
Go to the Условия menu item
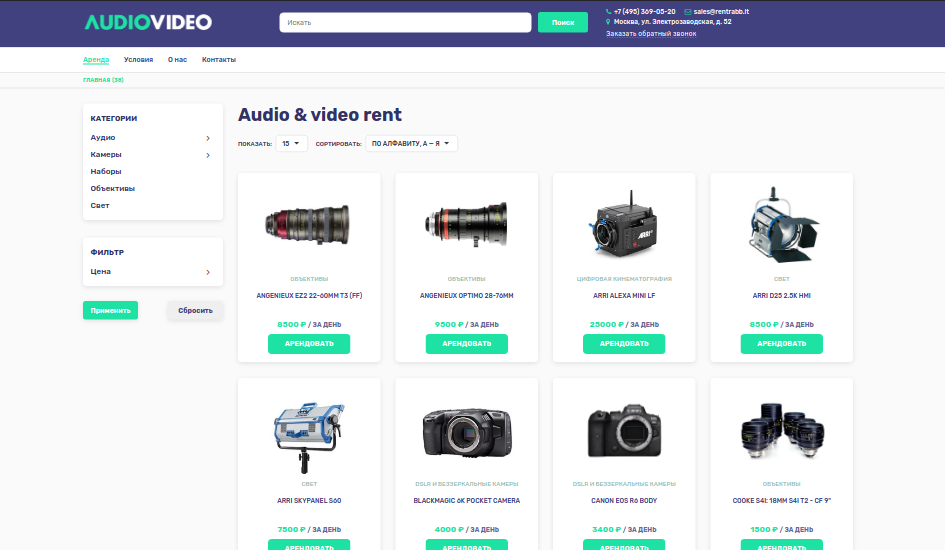coord(138,60)
